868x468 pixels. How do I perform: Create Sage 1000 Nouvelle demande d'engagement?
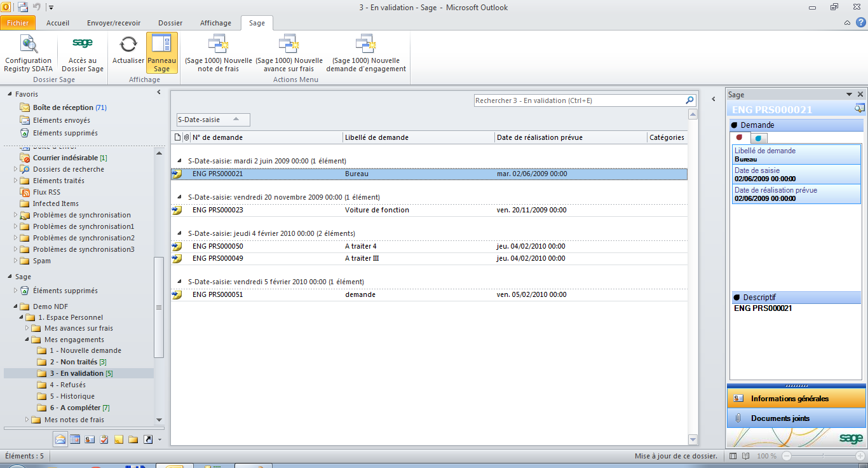[366, 54]
